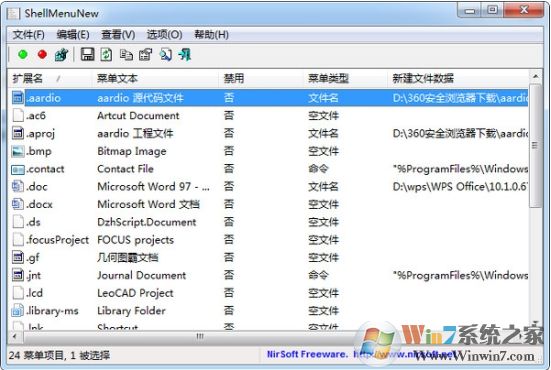Click the copy selected items icon
This screenshot has height=370, width=551.
coord(126,54)
